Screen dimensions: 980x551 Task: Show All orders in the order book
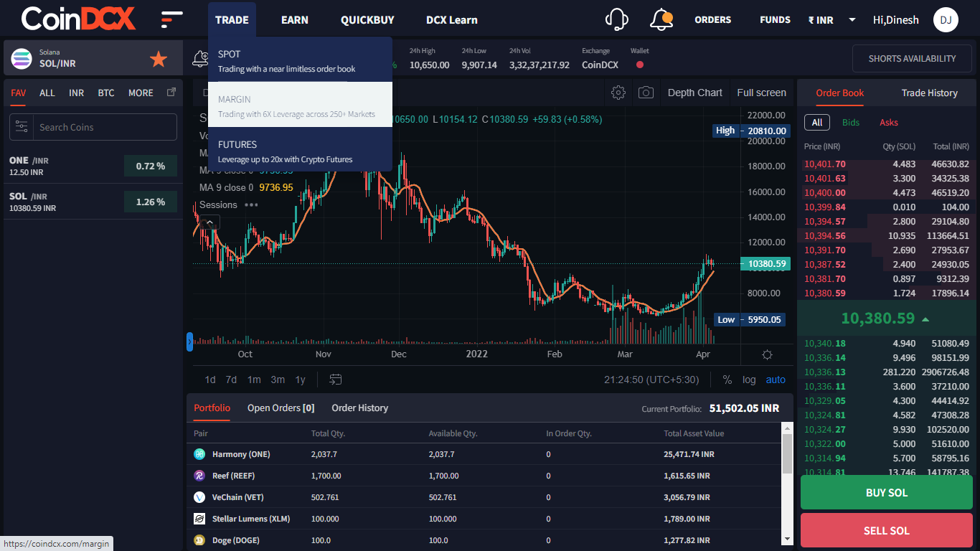click(x=817, y=122)
